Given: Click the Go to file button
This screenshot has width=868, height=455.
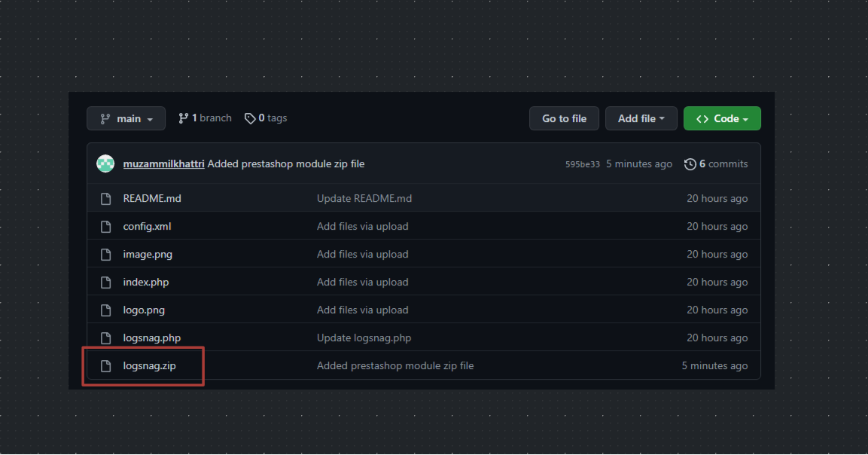Looking at the screenshot, I should (x=564, y=118).
